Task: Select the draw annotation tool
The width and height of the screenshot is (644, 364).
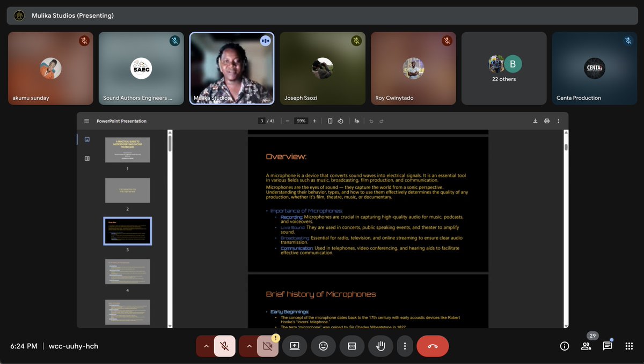Action: (x=357, y=121)
